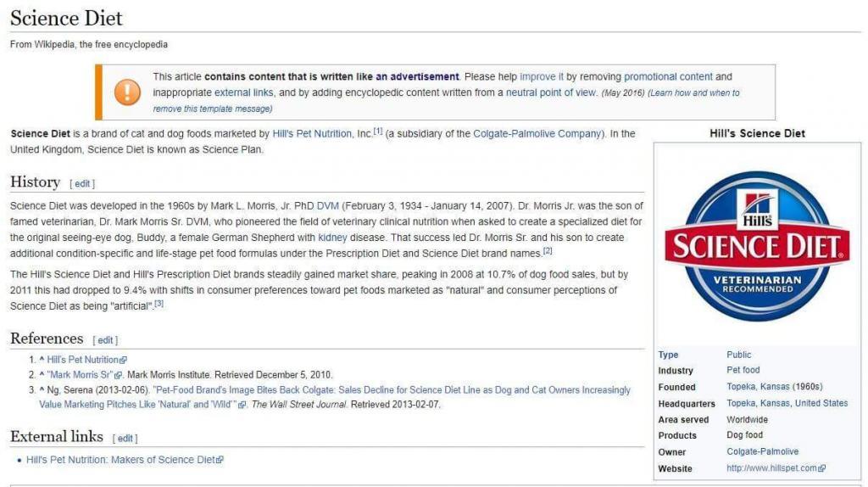
Task: Open the kidney link in History
Action: click(332, 237)
